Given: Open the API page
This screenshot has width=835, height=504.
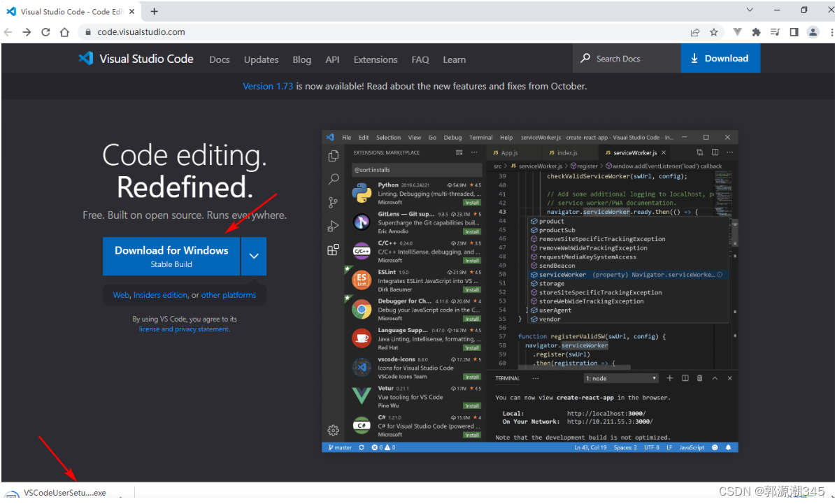Looking at the screenshot, I should [332, 59].
